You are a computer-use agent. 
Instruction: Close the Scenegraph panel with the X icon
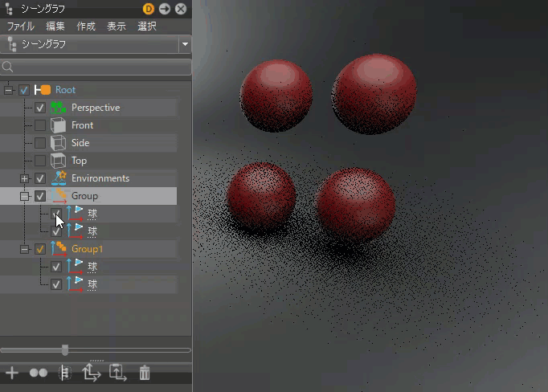pyautogui.click(x=181, y=9)
